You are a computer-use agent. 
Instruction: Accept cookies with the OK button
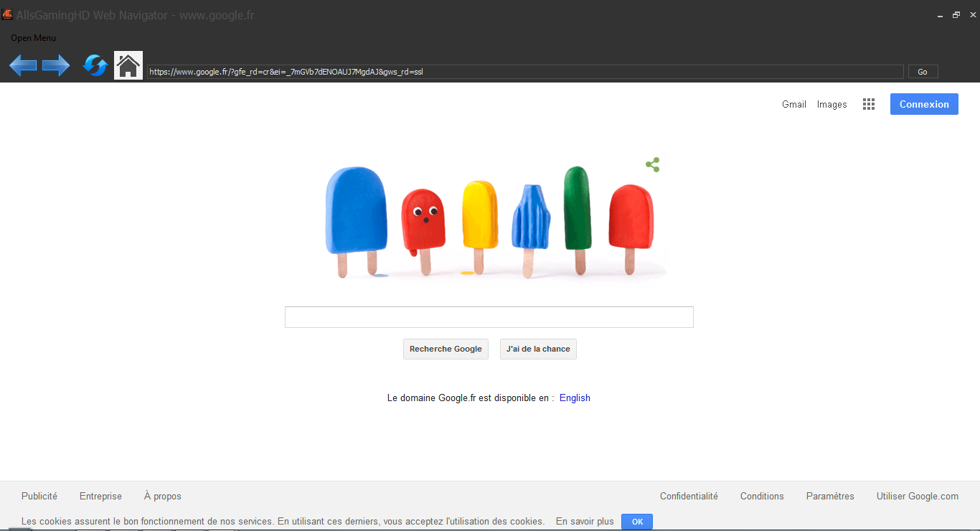click(x=637, y=522)
